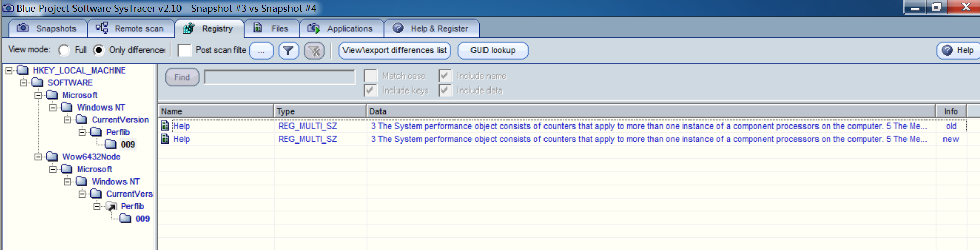The width and height of the screenshot is (980, 250).
Task: Collapse the Wow6432Node tree node
Action: coord(38,157)
